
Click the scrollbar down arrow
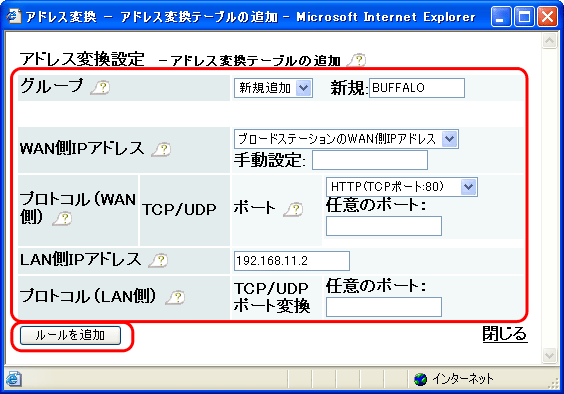[x=549, y=355]
